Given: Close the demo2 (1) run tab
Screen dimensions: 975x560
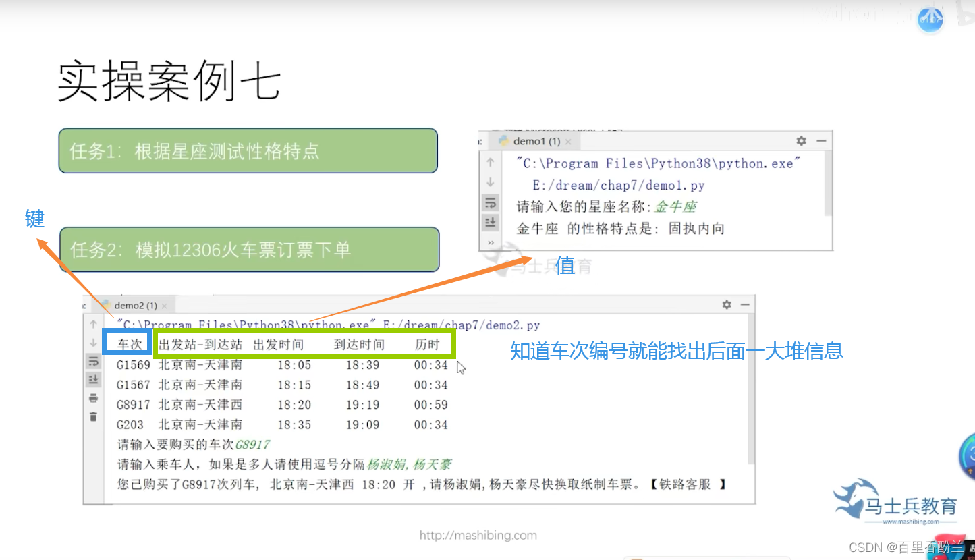Looking at the screenshot, I should click(164, 306).
